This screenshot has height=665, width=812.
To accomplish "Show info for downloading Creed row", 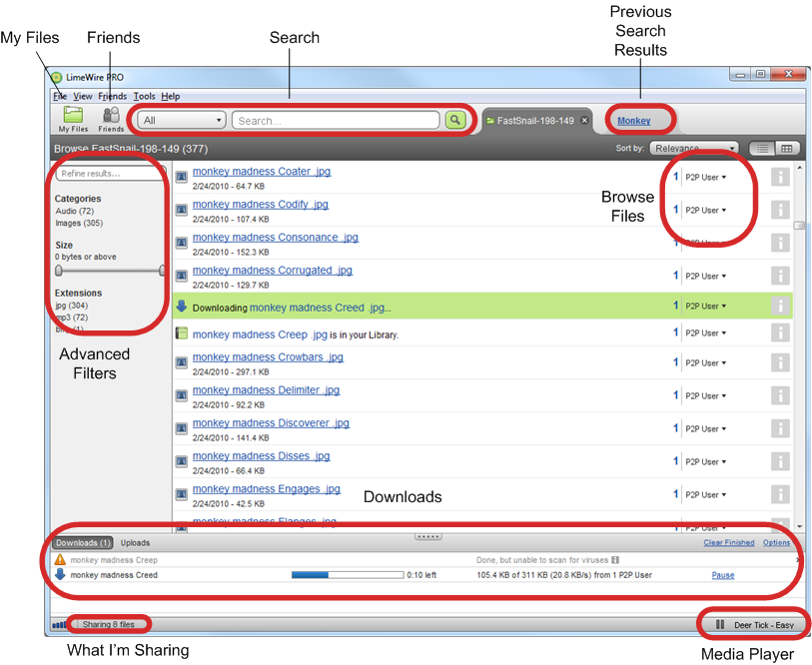I will (780, 306).
